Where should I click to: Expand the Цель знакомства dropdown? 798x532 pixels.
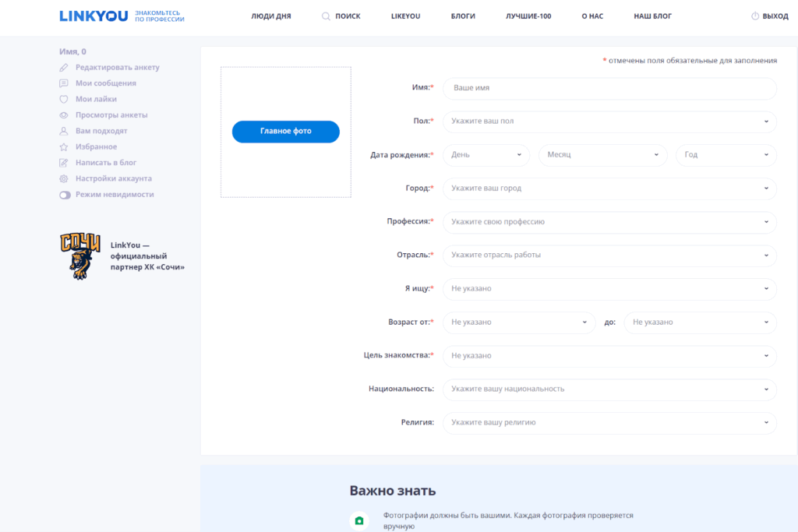point(609,356)
